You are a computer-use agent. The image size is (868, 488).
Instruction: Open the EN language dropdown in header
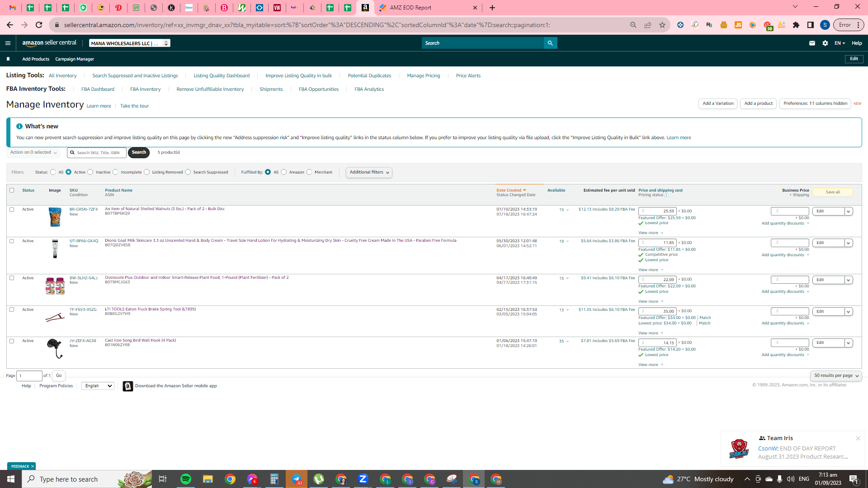tap(840, 43)
